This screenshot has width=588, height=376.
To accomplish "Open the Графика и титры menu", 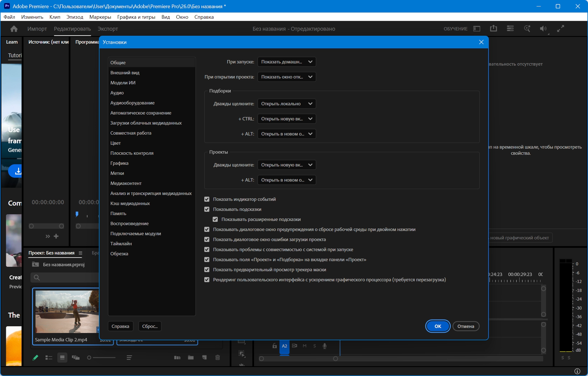I will tap(136, 17).
